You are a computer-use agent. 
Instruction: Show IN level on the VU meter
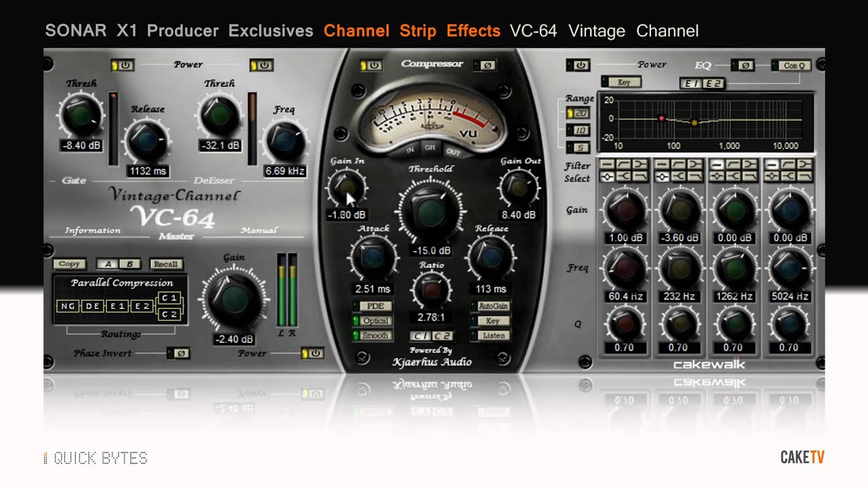[410, 149]
